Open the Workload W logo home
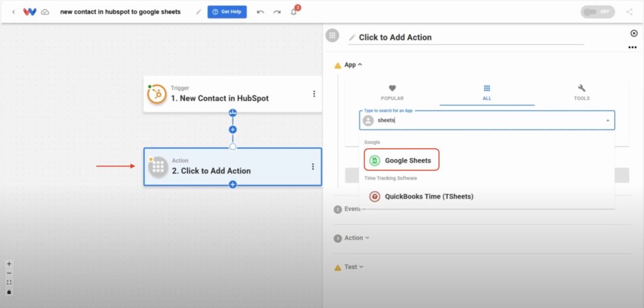The width and height of the screenshot is (644, 308). (x=30, y=12)
